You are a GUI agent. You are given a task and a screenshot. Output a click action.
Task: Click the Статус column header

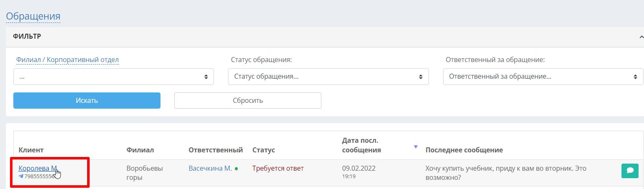tap(263, 150)
